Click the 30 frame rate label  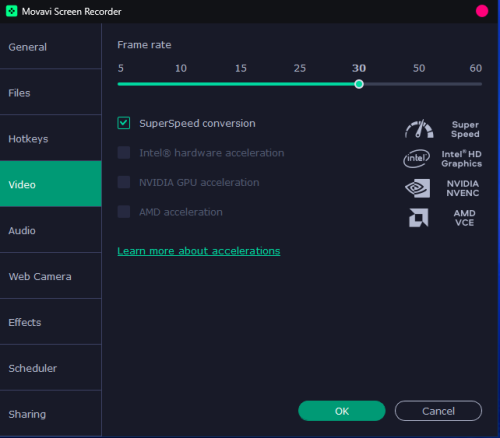click(x=359, y=68)
